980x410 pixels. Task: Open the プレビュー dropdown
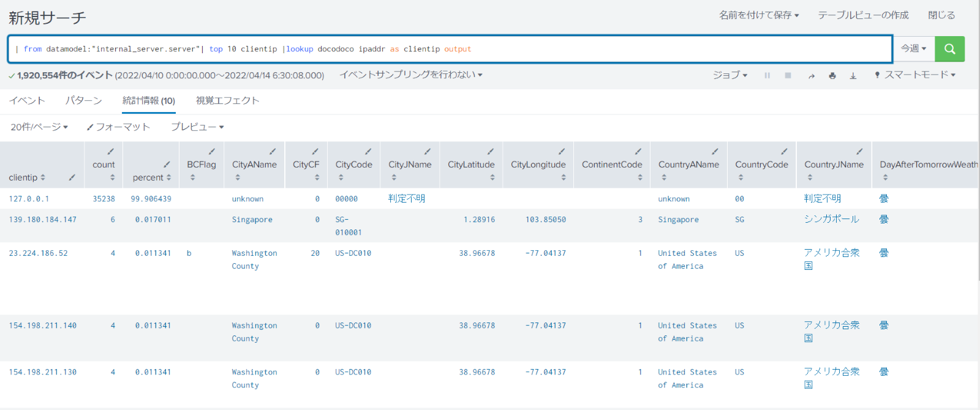pos(197,127)
